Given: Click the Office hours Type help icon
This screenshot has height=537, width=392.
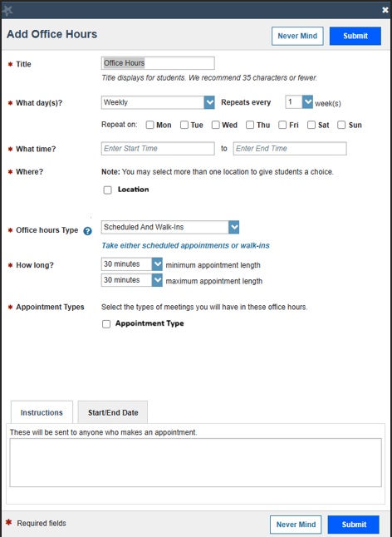Looking at the screenshot, I should tap(87, 231).
